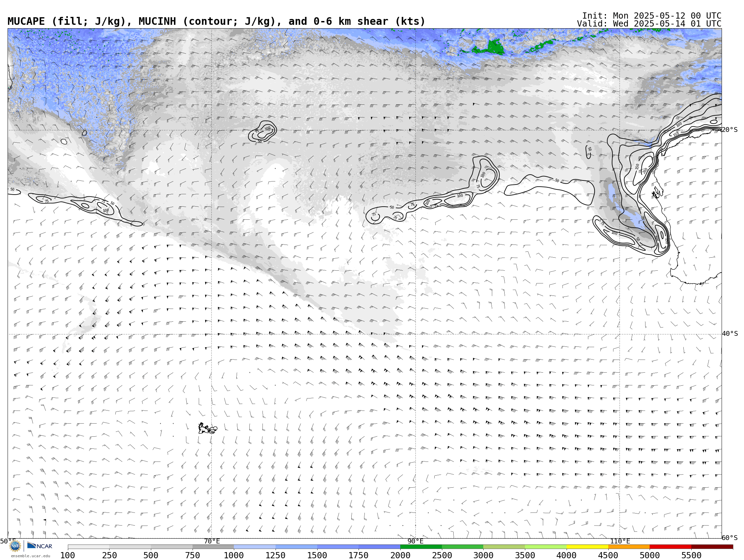This screenshot has width=744, height=560.
Task: Click the 3000 colorbar tick label
Action: pos(483,555)
